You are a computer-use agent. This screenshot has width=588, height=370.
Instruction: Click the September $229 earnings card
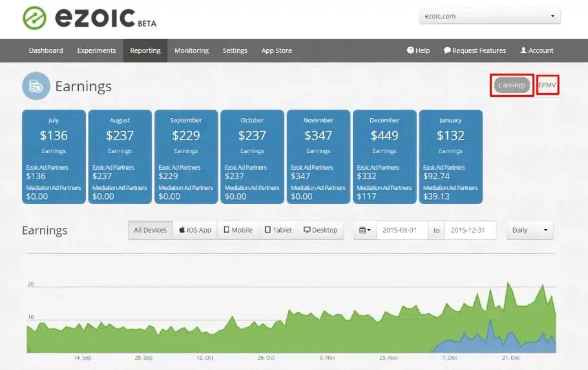tap(186, 157)
